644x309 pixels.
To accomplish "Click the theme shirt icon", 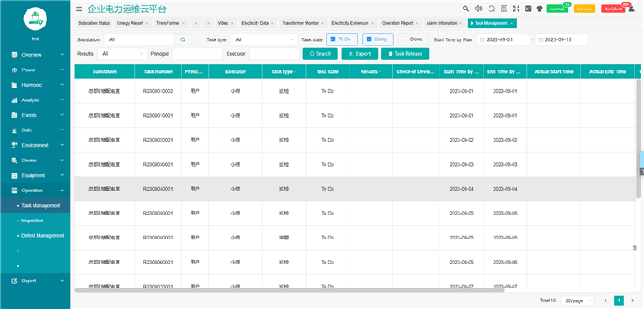I will point(539,9).
